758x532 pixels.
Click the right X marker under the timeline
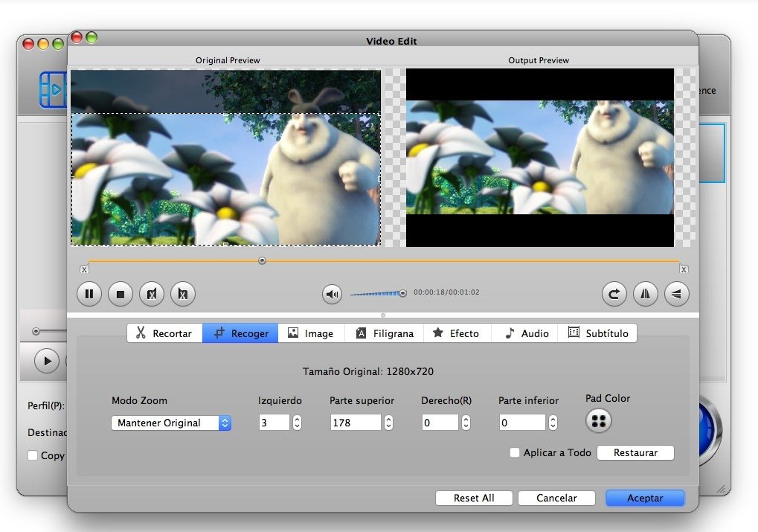[684, 269]
